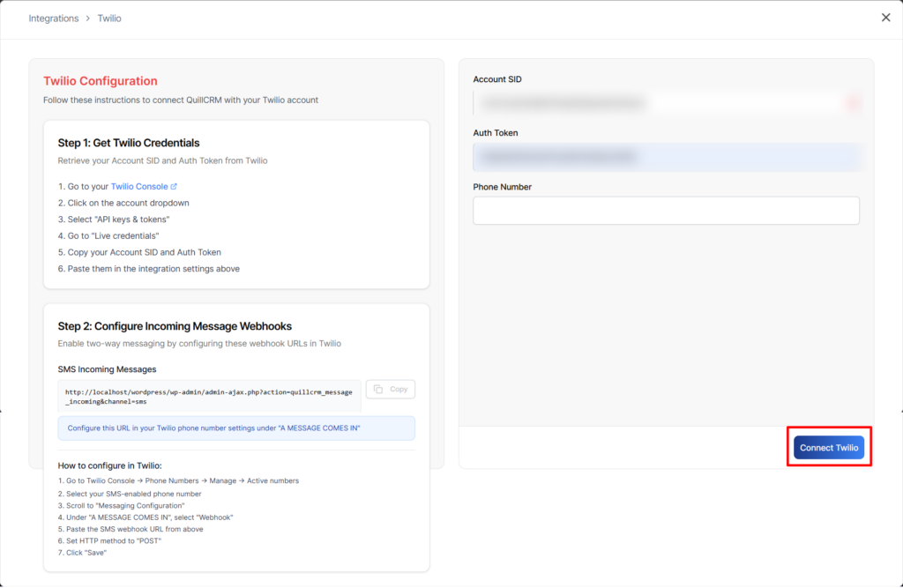Click the 'Step 2: Configure Incoming Message Webhooks' heading
This screenshot has width=903, height=588.
(x=175, y=326)
